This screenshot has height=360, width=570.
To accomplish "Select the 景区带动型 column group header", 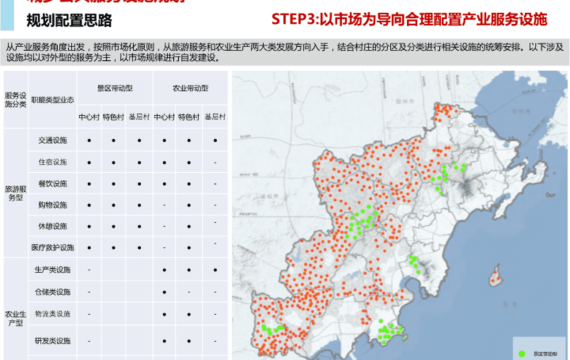I will point(115,88).
